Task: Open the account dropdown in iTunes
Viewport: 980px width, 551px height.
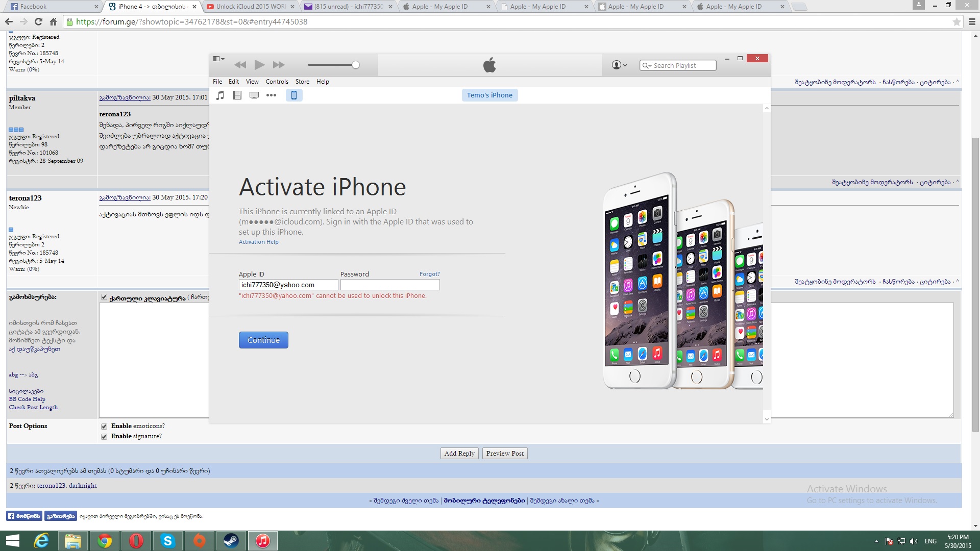Action: click(619, 65)
